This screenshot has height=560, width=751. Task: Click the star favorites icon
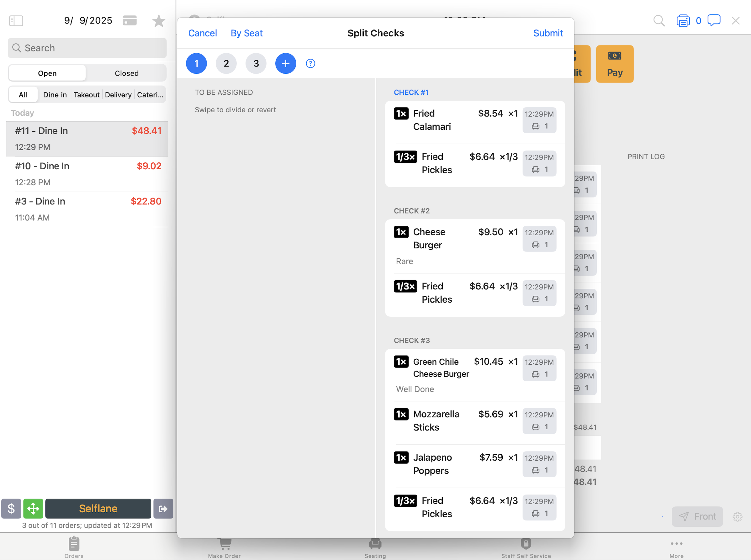pyautogui.click(x=158, y=21)
